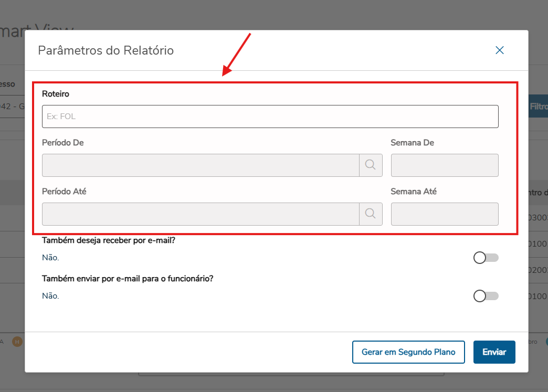
Task: Click the "Também enviar por e-mail para o funcionário?" text
Action: tap(128, 279)
